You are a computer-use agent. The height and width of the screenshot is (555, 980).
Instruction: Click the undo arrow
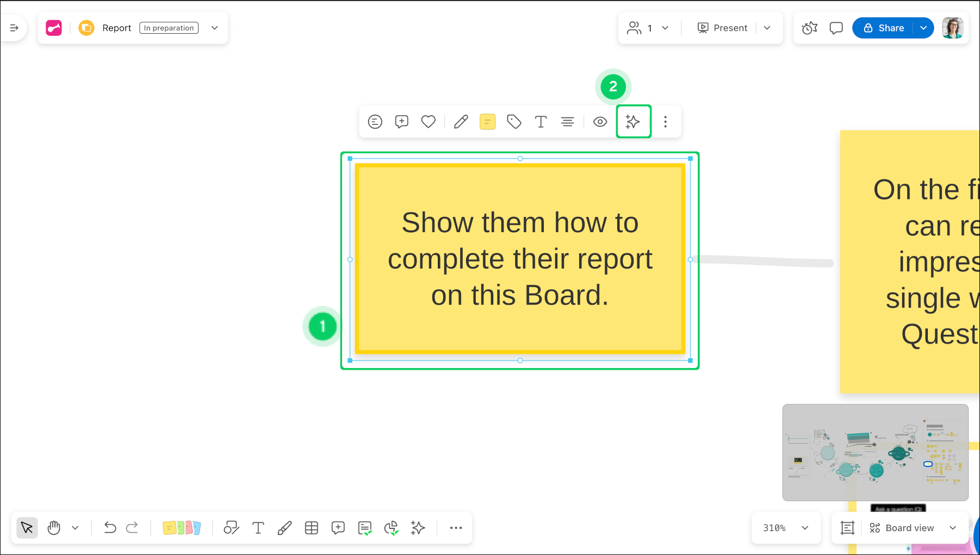110,528
